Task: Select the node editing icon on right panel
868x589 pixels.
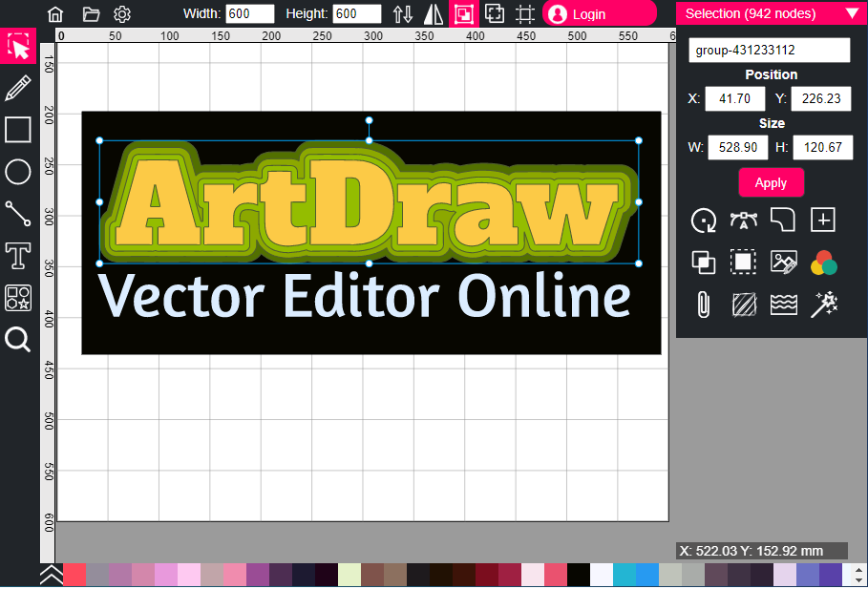Action: 743,220
